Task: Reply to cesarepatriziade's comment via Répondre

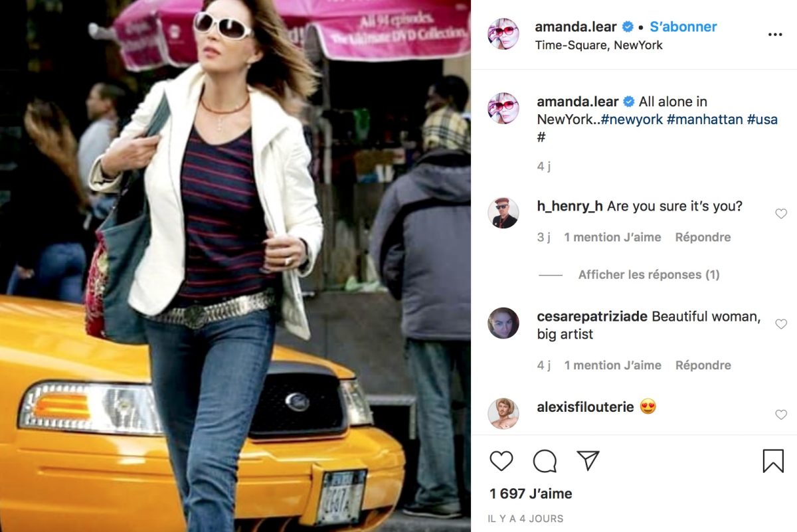Action: [703, 365]
